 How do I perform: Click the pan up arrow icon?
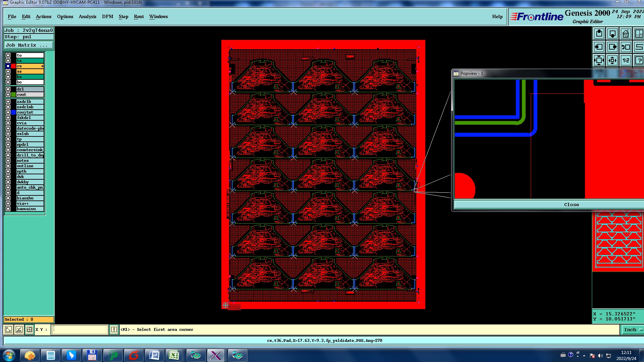[x=599, y=34]
